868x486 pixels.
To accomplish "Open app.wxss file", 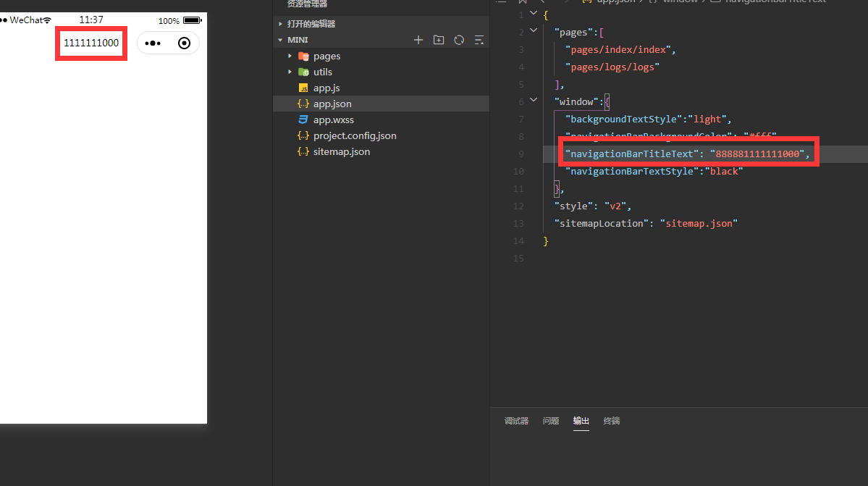I will [x=381, y=120].
